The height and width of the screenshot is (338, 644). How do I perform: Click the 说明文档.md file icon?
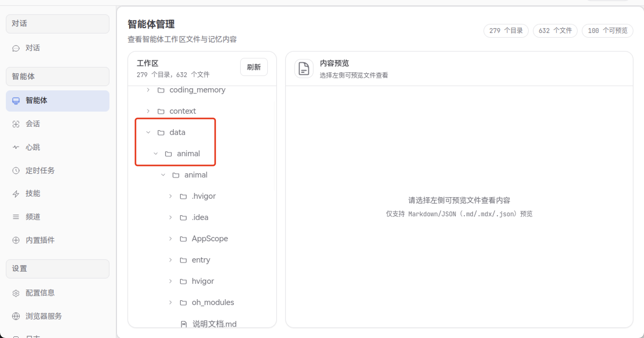(184, 324)
